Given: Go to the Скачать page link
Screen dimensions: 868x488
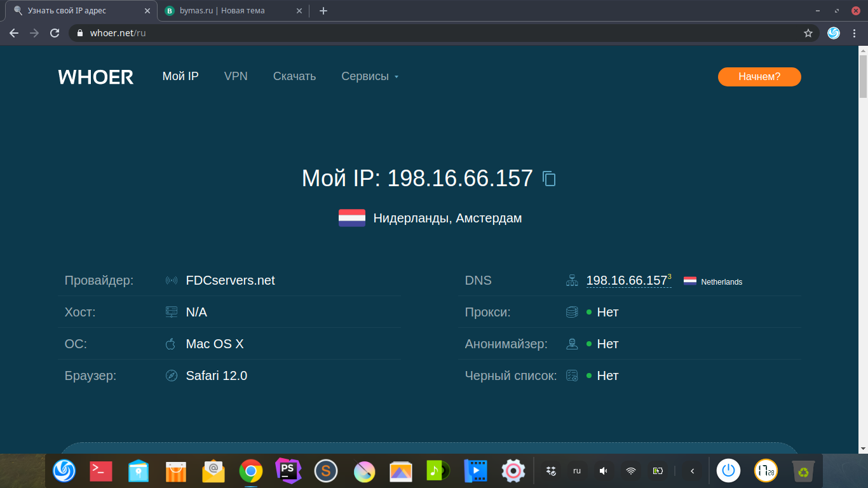Looking at the screenshot, I should (x=294, y=76).
